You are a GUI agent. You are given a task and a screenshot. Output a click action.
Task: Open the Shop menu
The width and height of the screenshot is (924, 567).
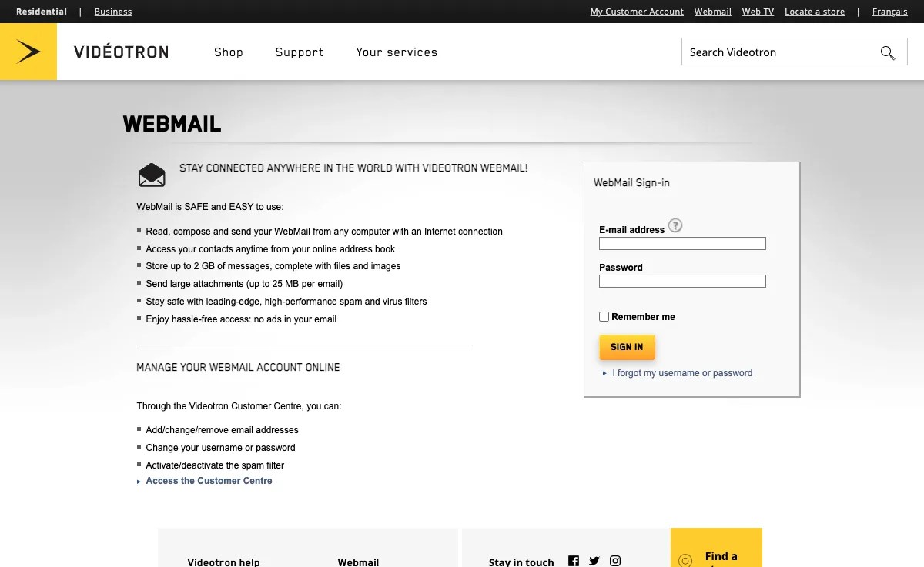click(228, 52)
